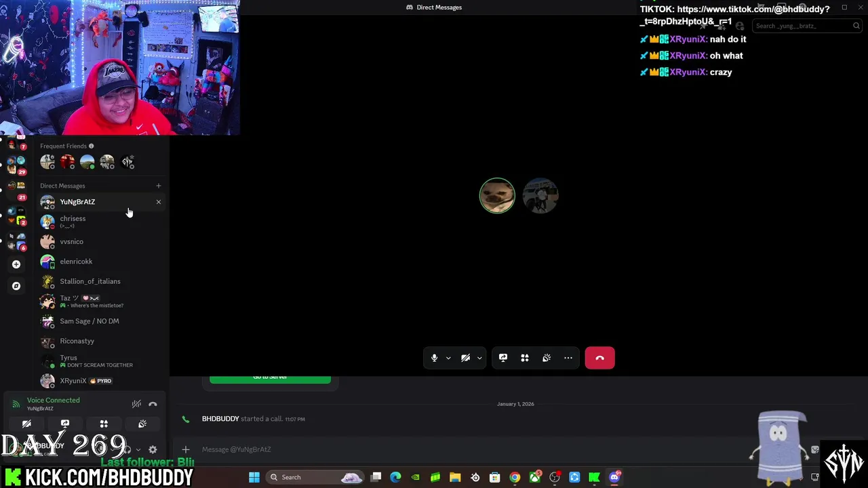This screenshot has height=488, width=868.
Task: Click the green Go to Server button
Action: 270,378
